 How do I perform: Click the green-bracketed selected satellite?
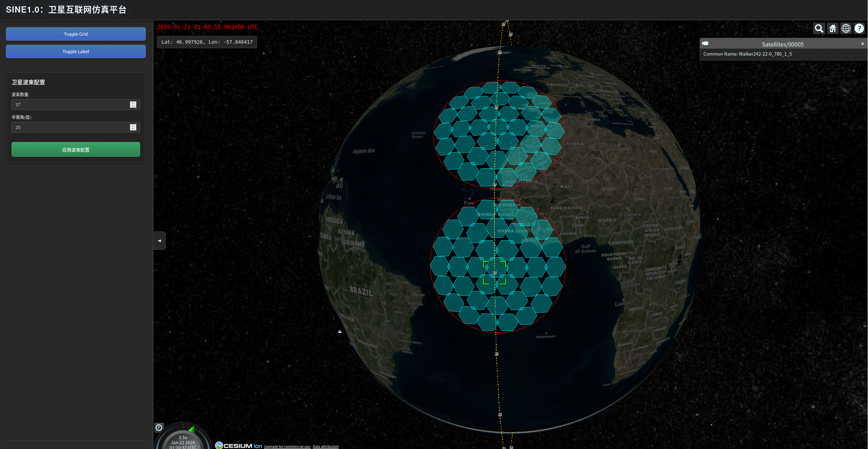pyautogui.click(x=494, y=272)
